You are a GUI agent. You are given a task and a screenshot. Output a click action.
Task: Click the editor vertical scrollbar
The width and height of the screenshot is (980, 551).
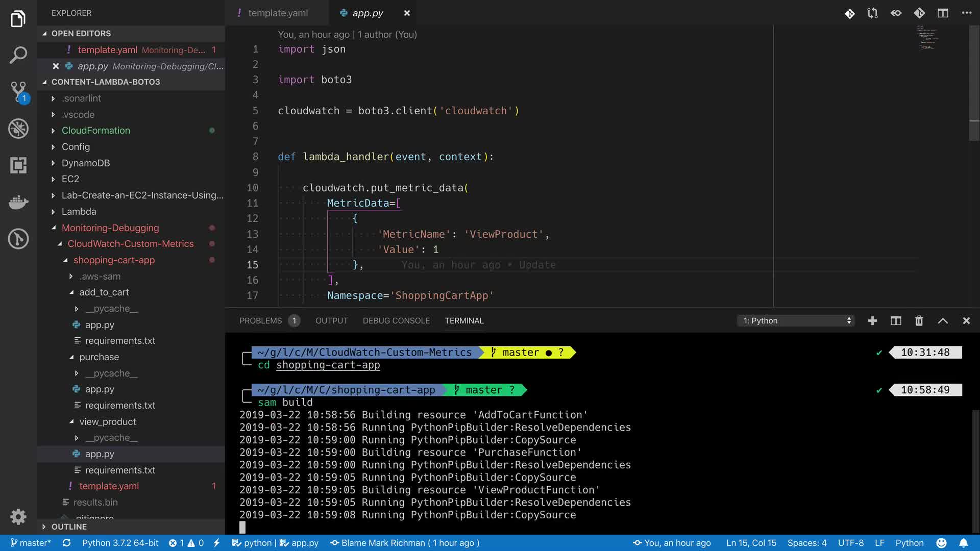coord(974,82)
